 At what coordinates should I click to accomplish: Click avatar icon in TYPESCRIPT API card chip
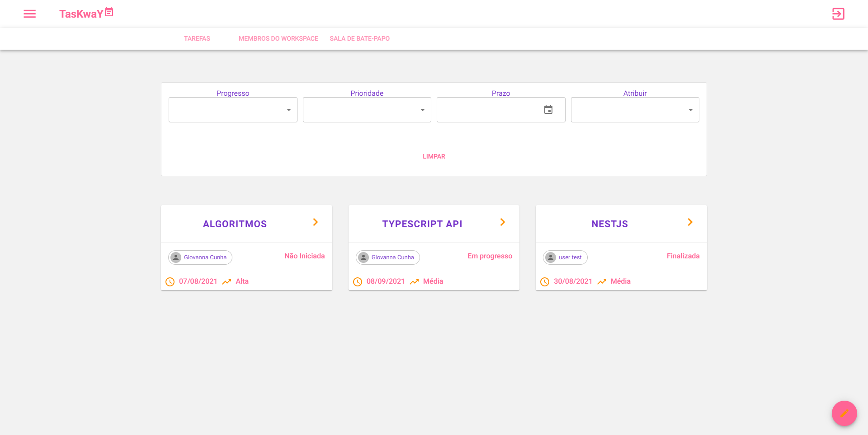[363, 257]
